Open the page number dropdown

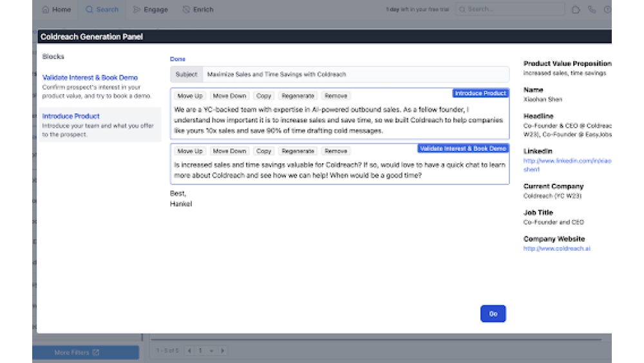pyautogui.click(x=206, y=351)
